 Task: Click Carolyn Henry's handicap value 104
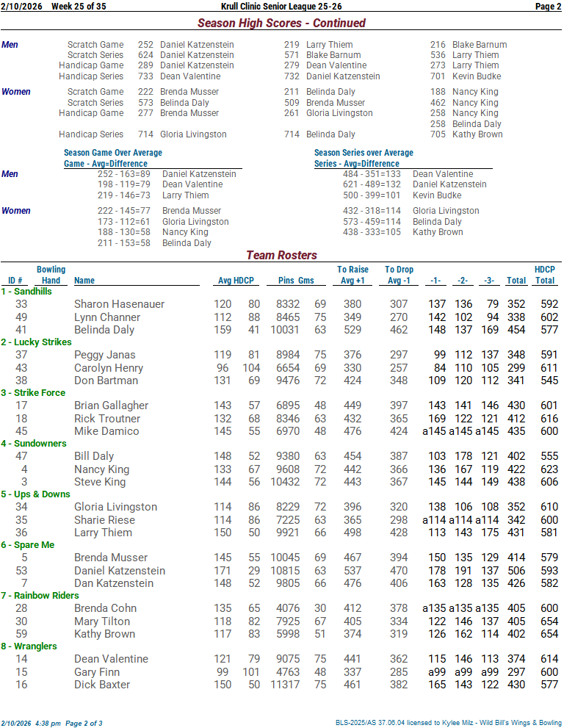(251, 368)
